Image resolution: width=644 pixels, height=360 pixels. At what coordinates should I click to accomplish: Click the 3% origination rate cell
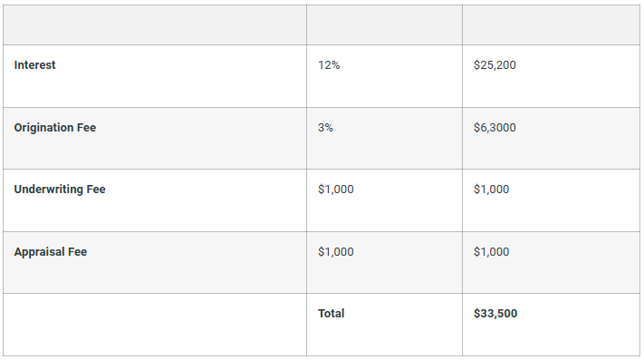pos(325,127)
